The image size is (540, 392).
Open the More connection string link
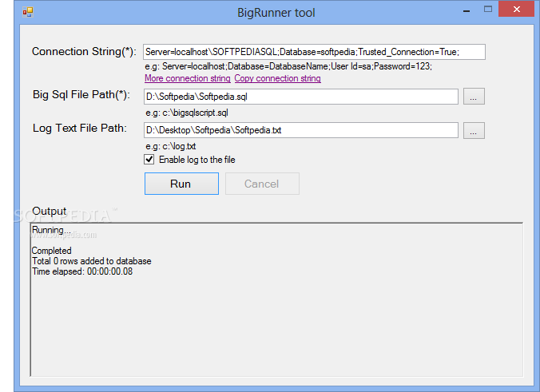click(x=187, y=79)
